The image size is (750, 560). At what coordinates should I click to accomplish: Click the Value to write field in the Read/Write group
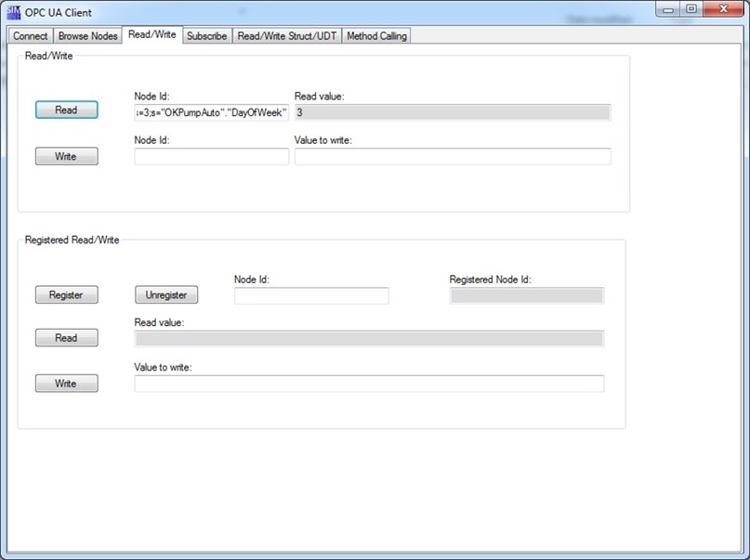pyautogui.click(x=453, y=156)
